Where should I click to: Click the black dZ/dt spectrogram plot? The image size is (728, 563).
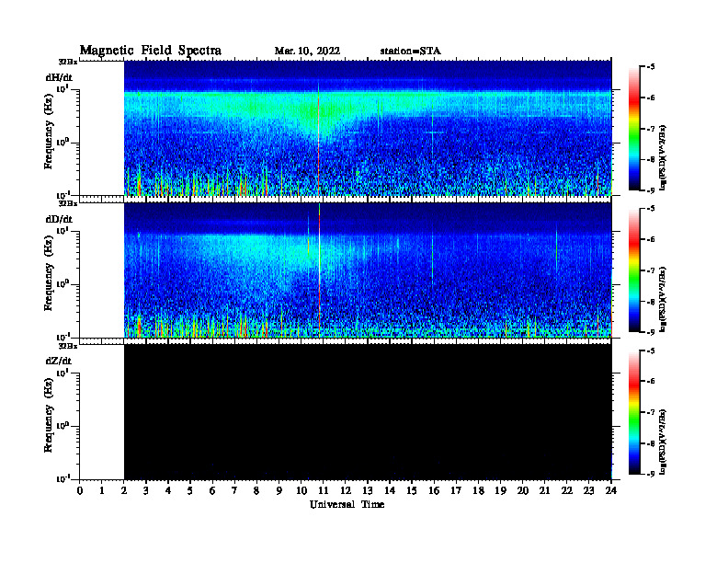point(368,411)
